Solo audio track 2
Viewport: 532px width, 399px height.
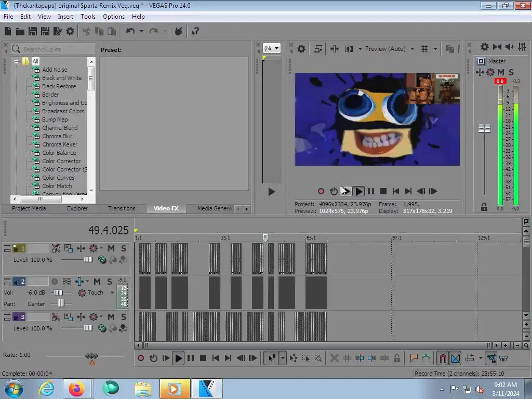click(110, 282)
